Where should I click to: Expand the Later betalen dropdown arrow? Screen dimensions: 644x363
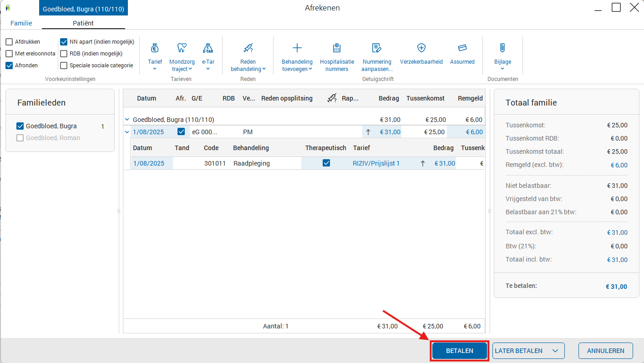coord(555,351)
